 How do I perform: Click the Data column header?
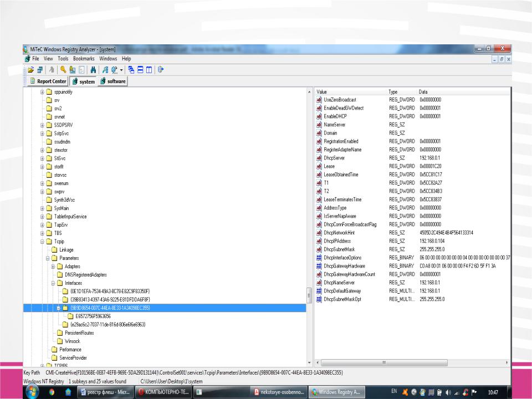(x=463, y=92)
